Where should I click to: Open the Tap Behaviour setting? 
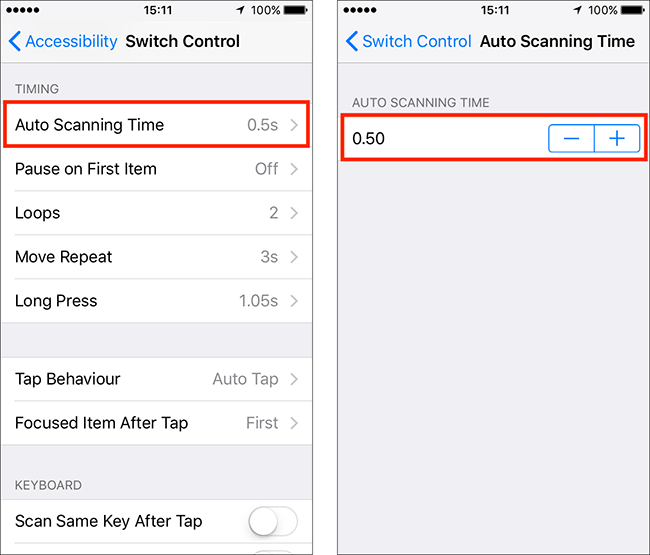[x=157, y=379]
